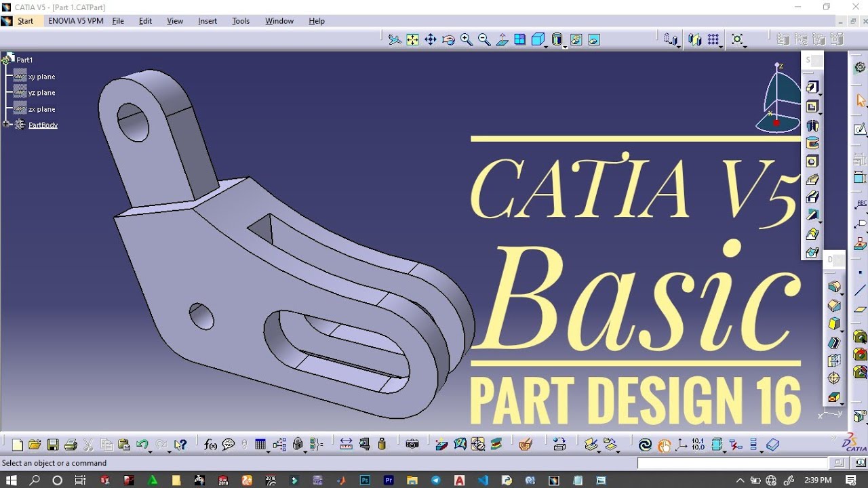Open the Start menu in CATIA
Viewport: 868px width, 488px height.
click(25, 21)
